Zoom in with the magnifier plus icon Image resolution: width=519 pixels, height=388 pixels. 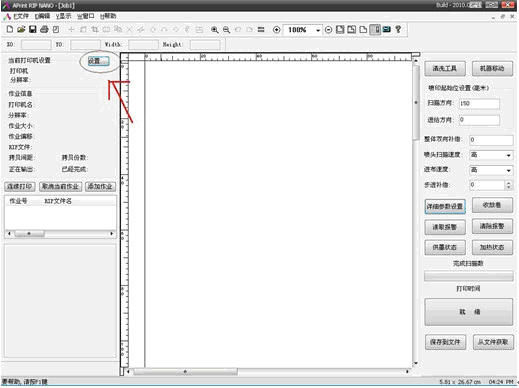(x=215, y=30)
